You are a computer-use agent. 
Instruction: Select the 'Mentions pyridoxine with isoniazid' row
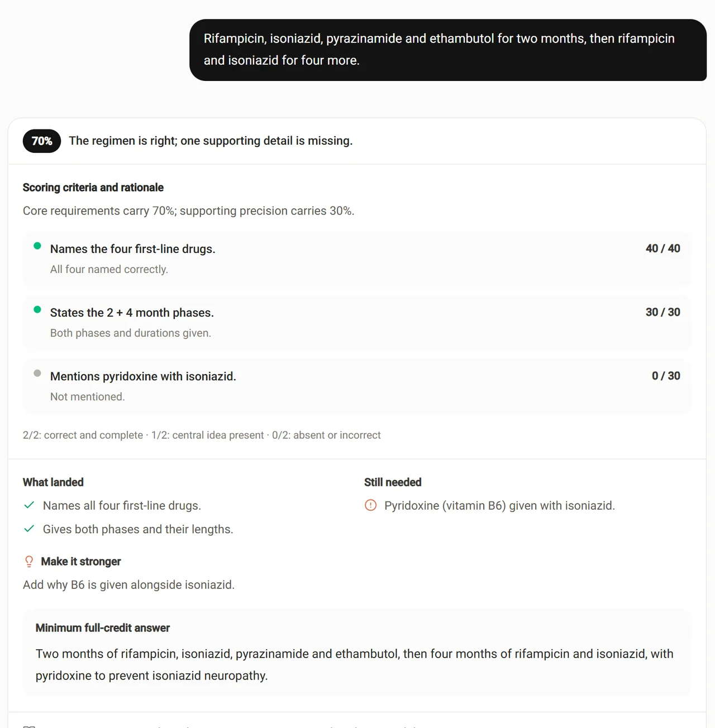pos(357,386)
